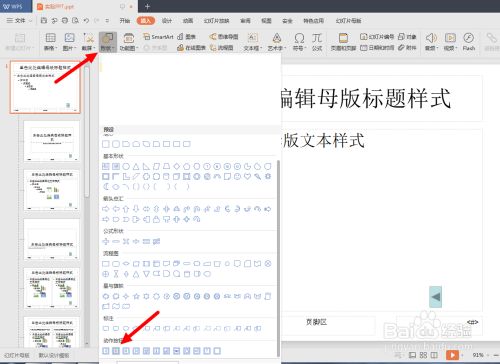Select the isosceles triangle basic shape
The width and height of the screenshot is (500, 364).
pos(136,166)
